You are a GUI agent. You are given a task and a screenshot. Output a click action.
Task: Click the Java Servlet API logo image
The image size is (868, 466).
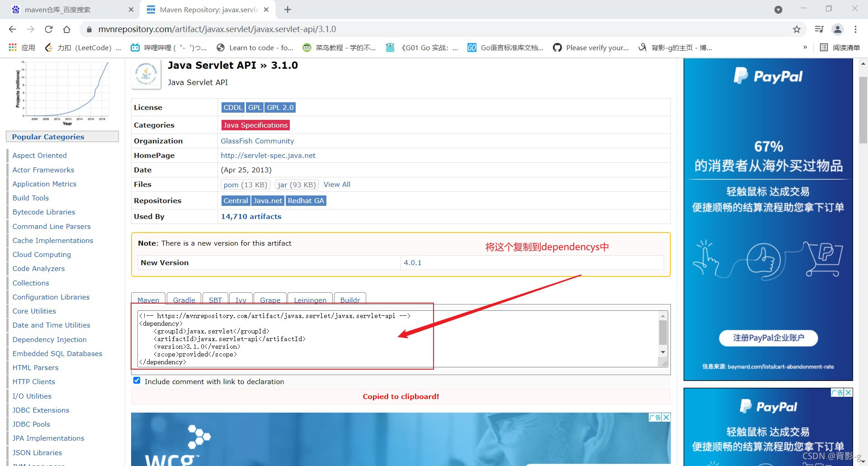(146, 74)
